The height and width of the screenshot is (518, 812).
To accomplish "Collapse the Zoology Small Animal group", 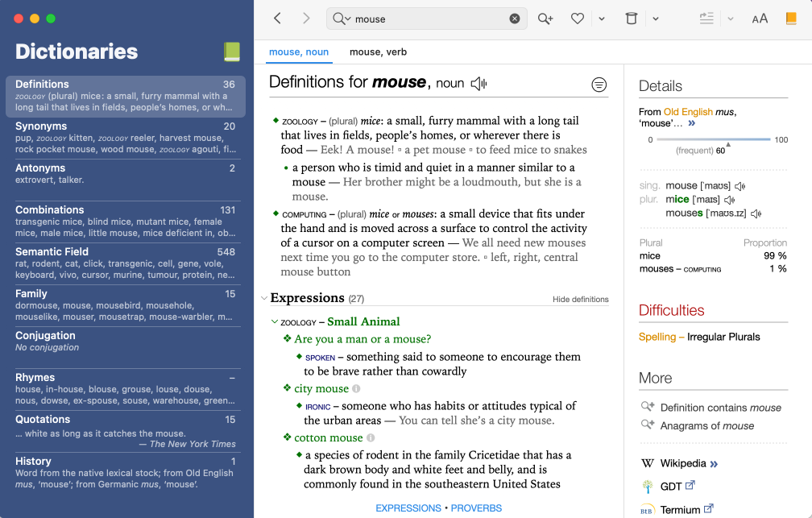I will [274, 322].
